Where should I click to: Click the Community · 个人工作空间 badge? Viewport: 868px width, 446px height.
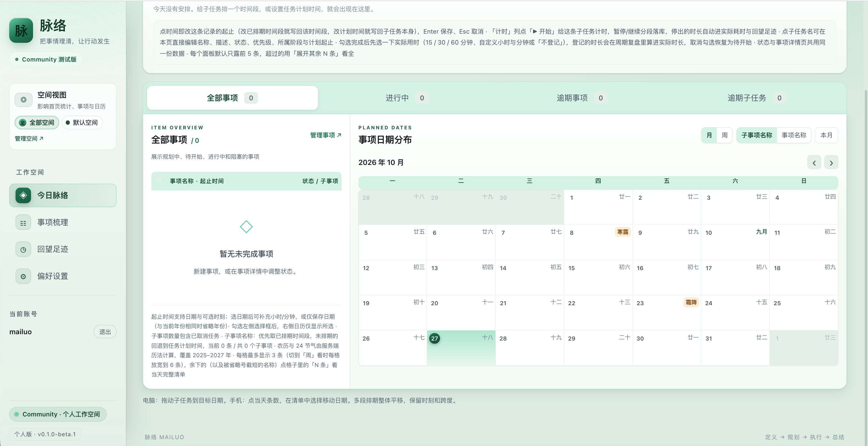pyautogui.click(x=58, y=414)
